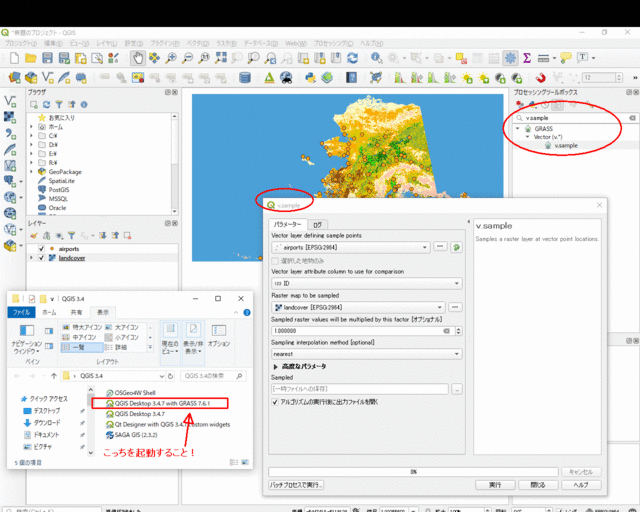Switch to the ログ tab in v.sample dialog
640x512 pixels.
[318, 225]
